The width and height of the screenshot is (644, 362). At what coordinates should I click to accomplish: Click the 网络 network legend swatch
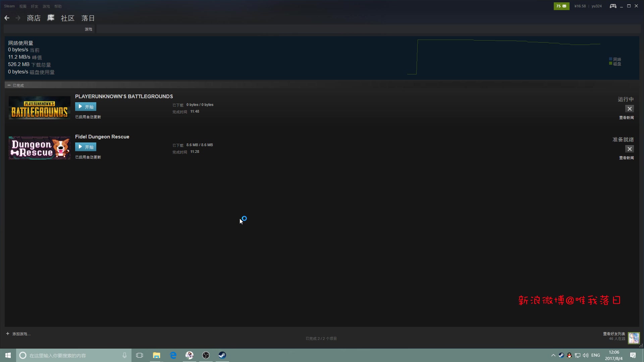point(610,59)
